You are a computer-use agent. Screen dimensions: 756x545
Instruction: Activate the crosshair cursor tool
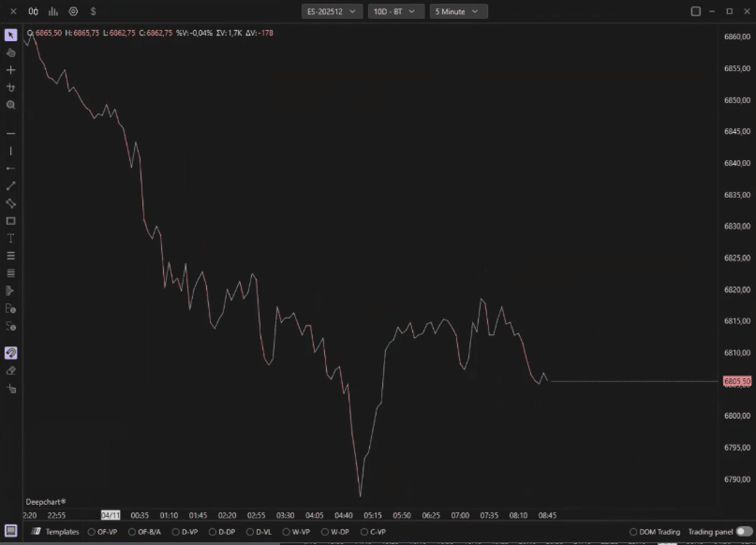coord(11,70)
